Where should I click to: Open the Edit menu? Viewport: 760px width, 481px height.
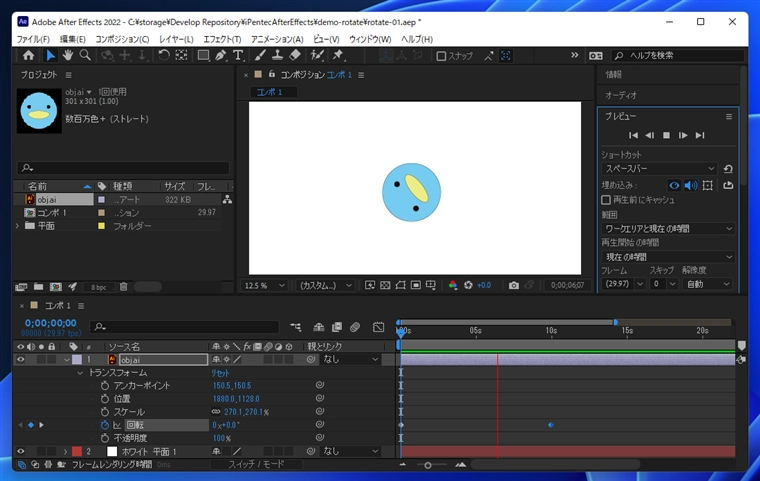click(72, 39)
